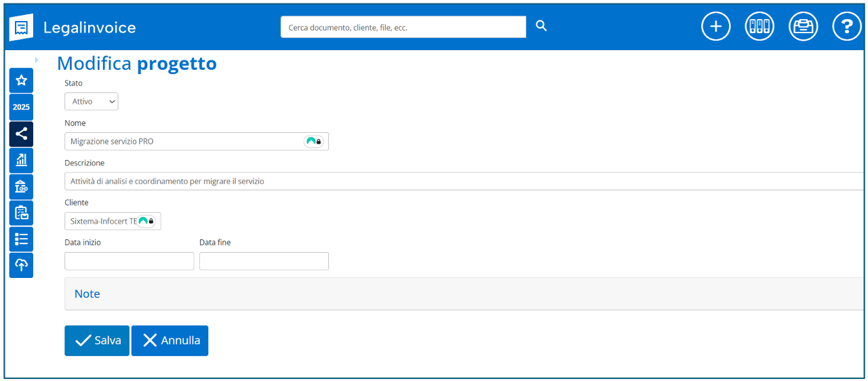868x381 pixels.
Task: Click the cloud upload sidebar icon
Action: point(21,265)
